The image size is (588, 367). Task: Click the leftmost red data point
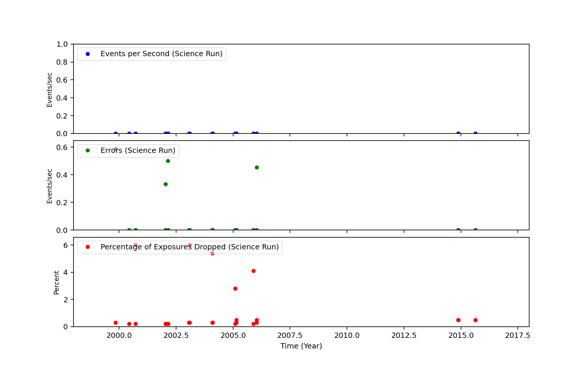(116, 323)
